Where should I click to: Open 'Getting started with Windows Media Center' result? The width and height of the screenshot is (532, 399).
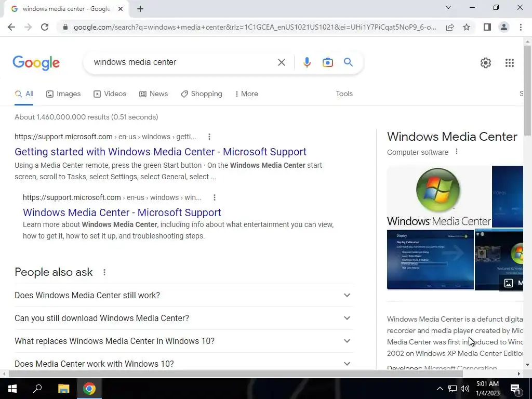161,152
